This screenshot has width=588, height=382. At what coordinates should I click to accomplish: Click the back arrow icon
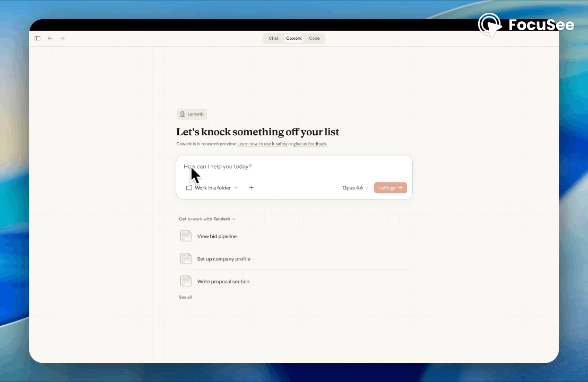coord(50,38)
